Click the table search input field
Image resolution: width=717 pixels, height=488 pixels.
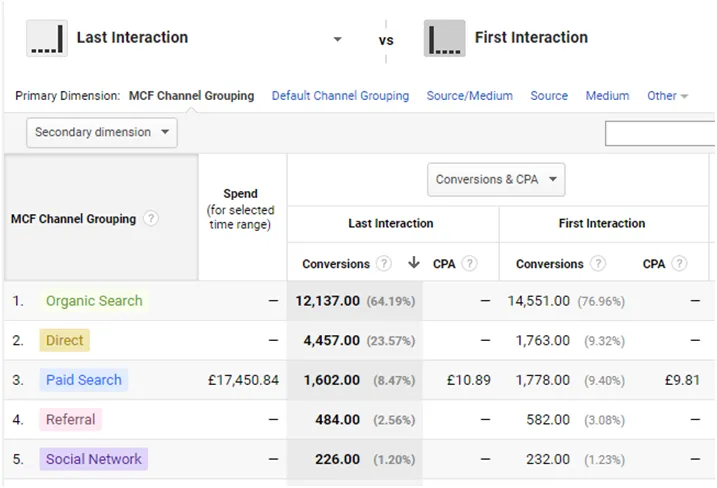point(660,133)
